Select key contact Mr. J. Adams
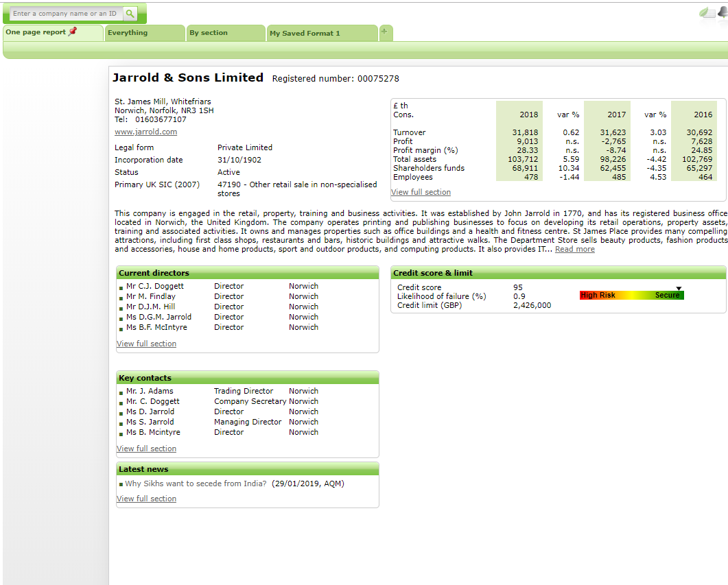 click(150, 391)
